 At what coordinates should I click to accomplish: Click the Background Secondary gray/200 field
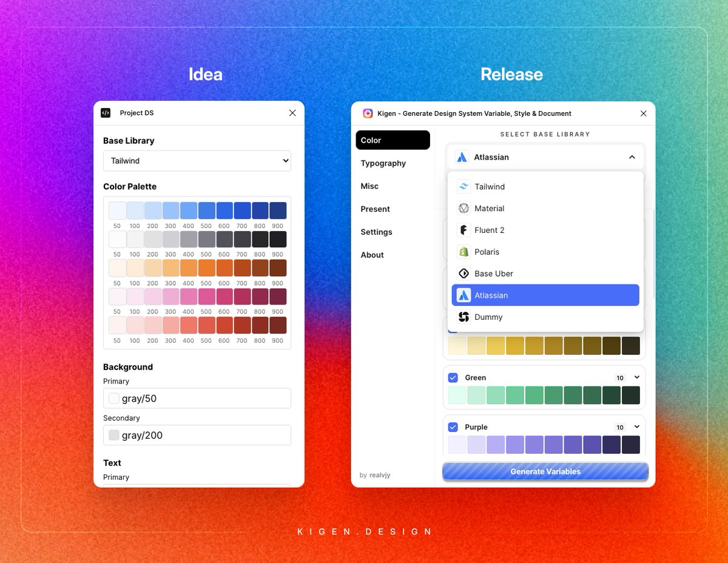[197, 435]
